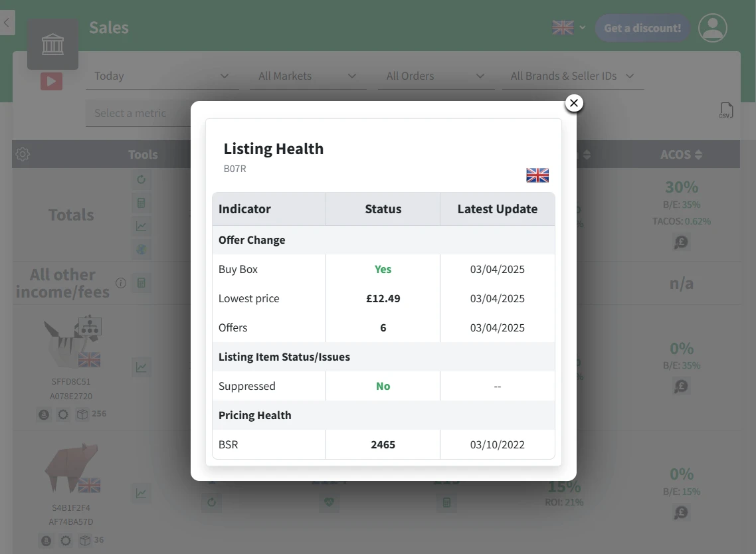Open the chart icon for product SFFD8C51
The image size is (756, 554).
click(142, 367)
